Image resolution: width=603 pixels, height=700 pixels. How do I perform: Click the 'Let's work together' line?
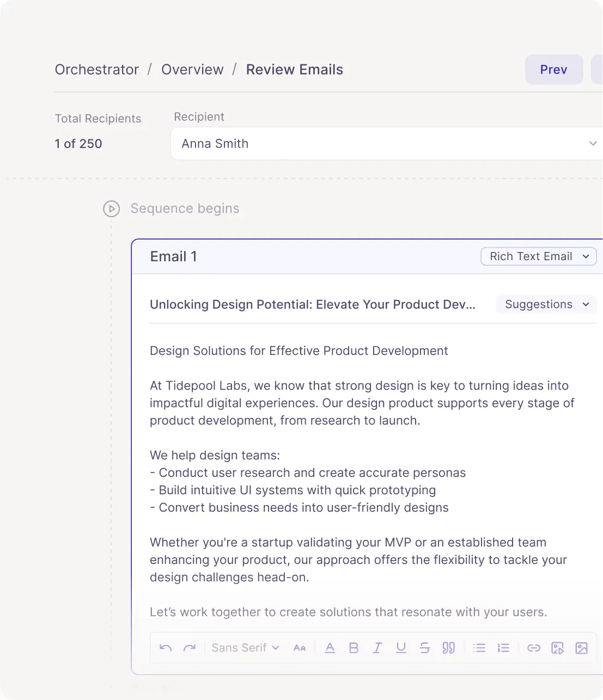pos(349,612)
